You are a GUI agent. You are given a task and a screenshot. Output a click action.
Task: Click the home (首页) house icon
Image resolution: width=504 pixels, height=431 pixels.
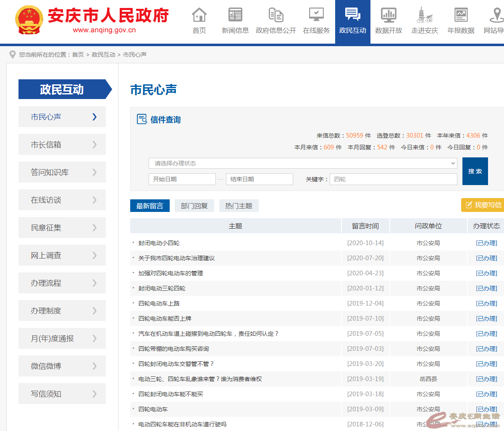click(x=199, y=15)
